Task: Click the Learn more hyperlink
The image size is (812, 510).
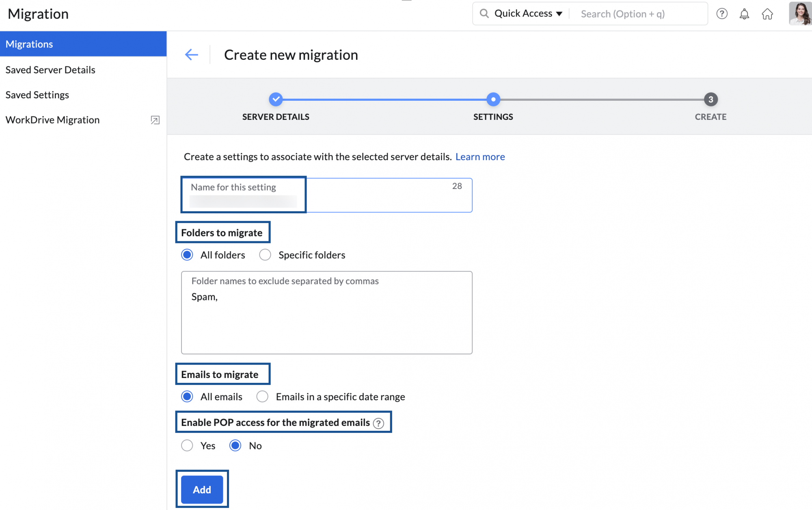Action: pyautogui.click(x=480, y=156)
